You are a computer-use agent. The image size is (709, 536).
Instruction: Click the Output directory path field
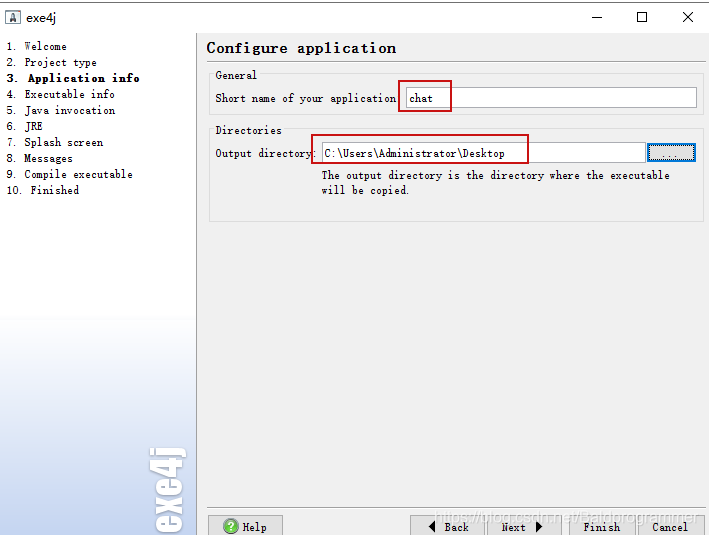[x=483, y=153]
